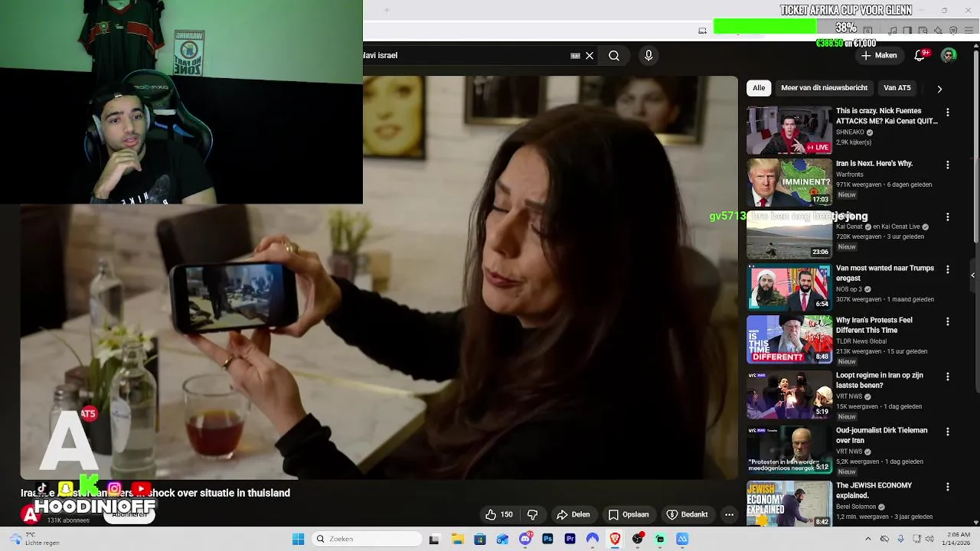This screenshot has height=551, width=980.
Task: Open Is This Time Different thumbnail
Action: pyautogui.click(x=789, y=339)
